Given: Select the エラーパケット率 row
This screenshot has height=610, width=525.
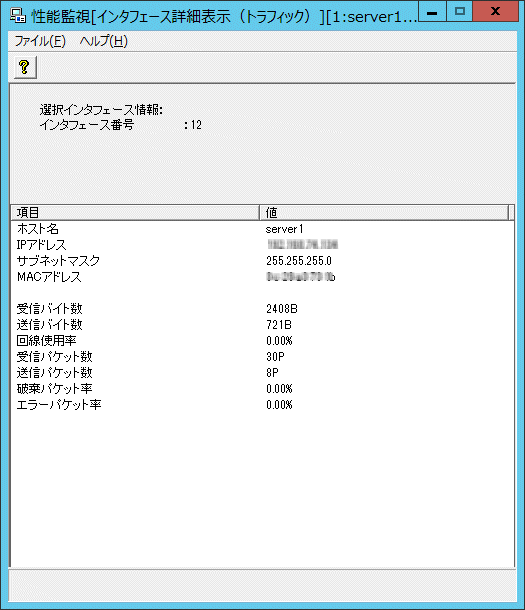Looking at the screenshot, I should coord(262,405).
